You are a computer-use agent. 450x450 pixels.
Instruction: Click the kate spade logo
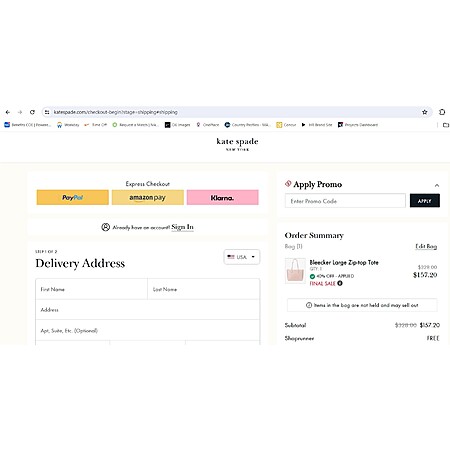point(237,144)
